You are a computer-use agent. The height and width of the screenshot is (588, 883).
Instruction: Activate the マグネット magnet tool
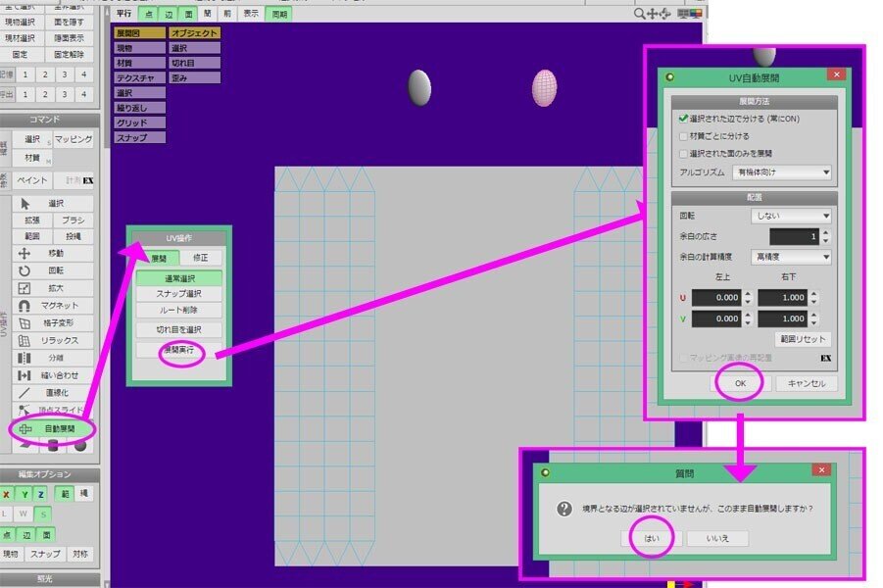click(52, 306)
